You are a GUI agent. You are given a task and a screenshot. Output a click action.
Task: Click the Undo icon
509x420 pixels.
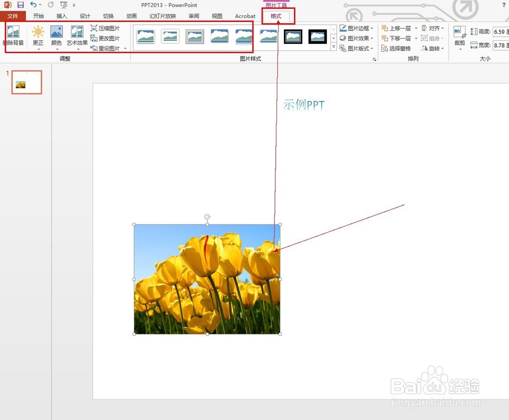click(x=33, y=5)
